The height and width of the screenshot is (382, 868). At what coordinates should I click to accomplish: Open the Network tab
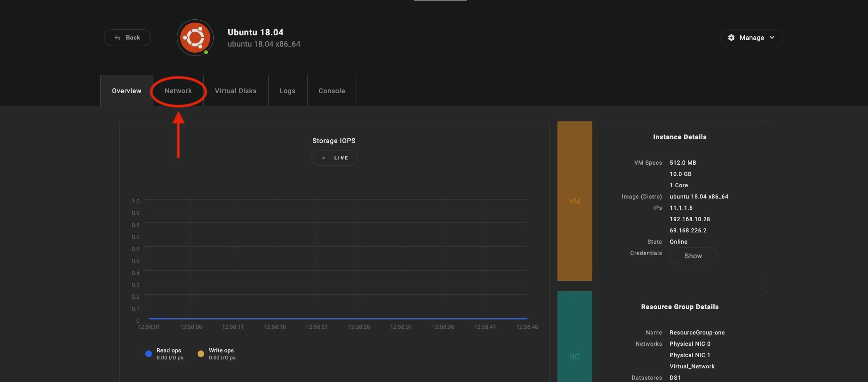tap(178, 91)
